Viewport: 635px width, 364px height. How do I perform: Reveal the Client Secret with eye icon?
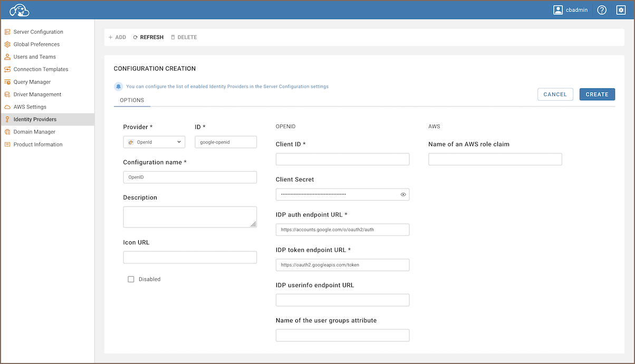pyautogui.click(x=403, y=194)
